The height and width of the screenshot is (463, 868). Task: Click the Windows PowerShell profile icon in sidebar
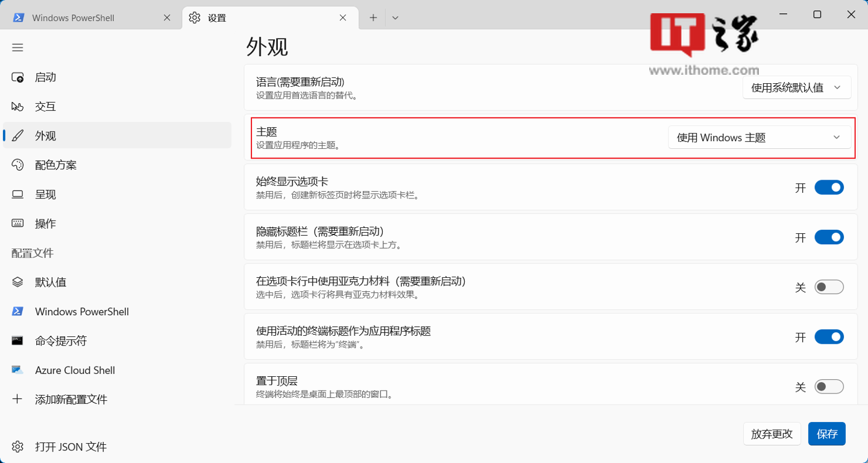pyautogui.click(x=17, y=311)
